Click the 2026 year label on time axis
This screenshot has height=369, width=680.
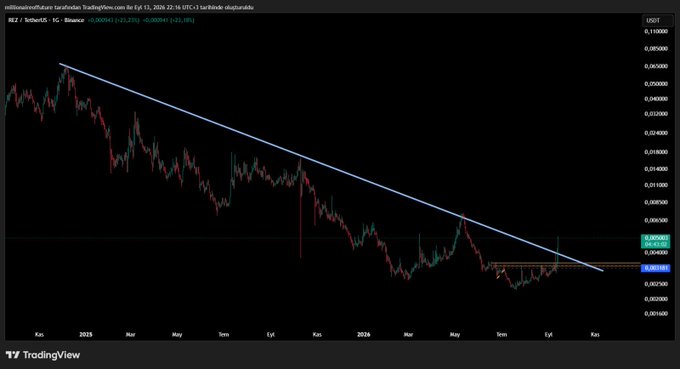click(363, 335)
